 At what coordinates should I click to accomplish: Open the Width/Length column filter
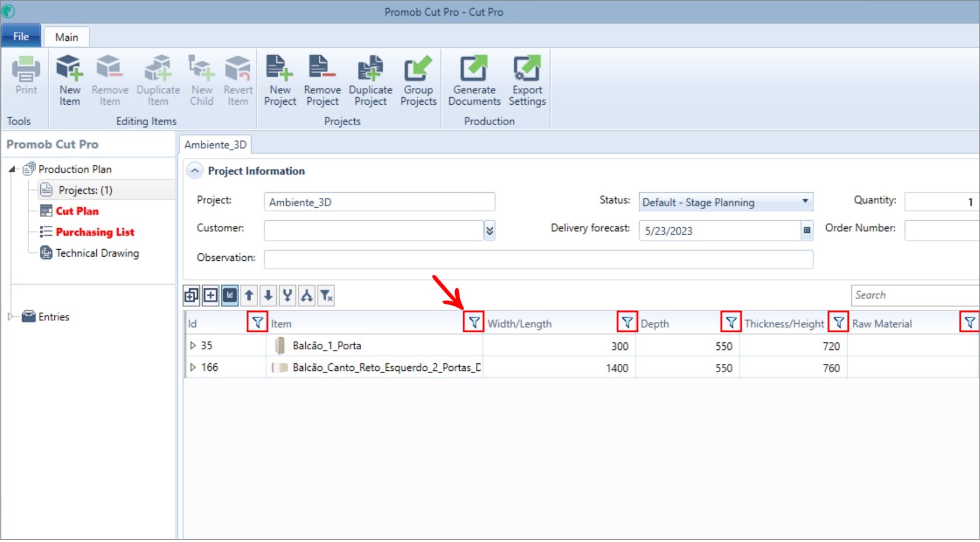point(627,323)
